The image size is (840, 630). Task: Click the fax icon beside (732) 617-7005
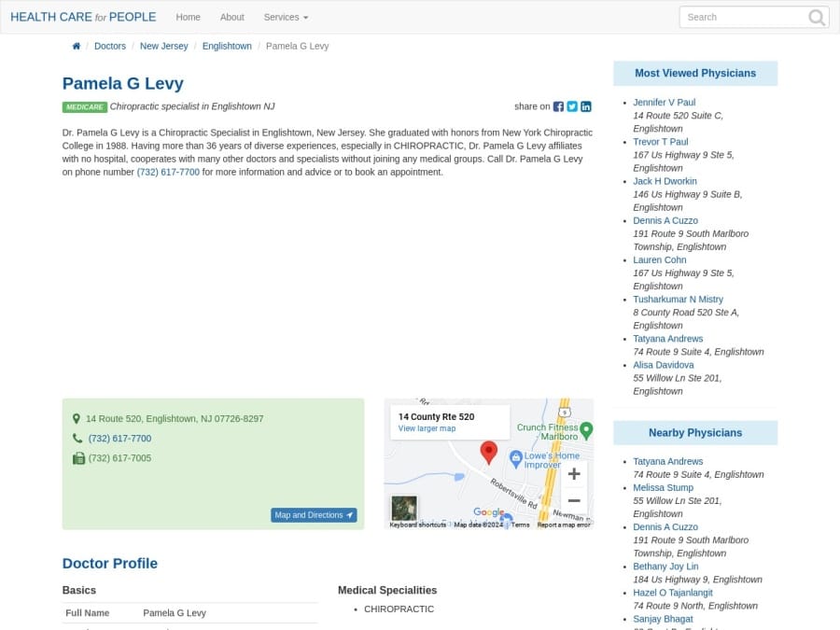tap(78, 457)
